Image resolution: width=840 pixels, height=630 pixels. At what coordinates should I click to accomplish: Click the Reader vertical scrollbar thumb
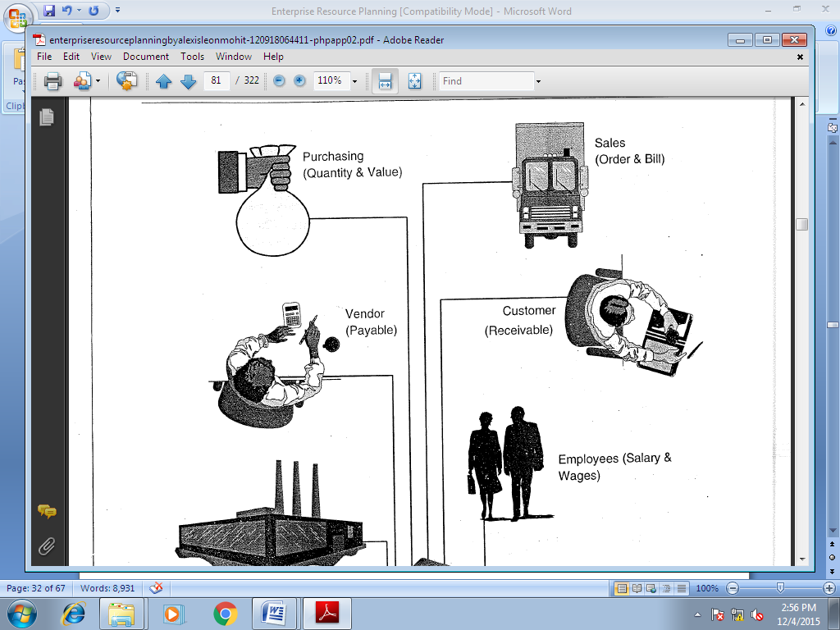[x=802, y=224]
